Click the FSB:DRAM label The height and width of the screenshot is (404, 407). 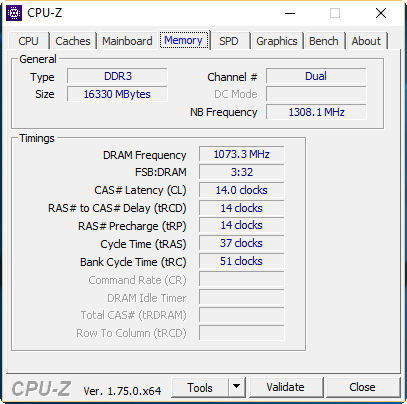pos(161,172)
